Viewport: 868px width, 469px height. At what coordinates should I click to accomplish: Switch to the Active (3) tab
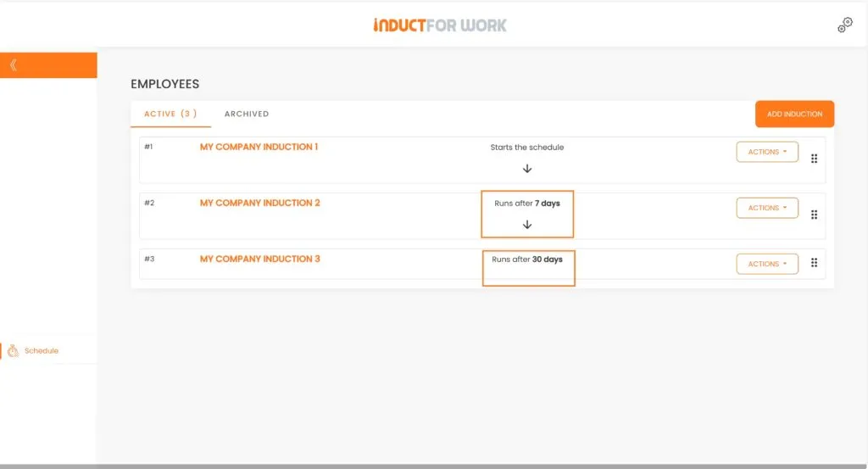pos(170,114)
